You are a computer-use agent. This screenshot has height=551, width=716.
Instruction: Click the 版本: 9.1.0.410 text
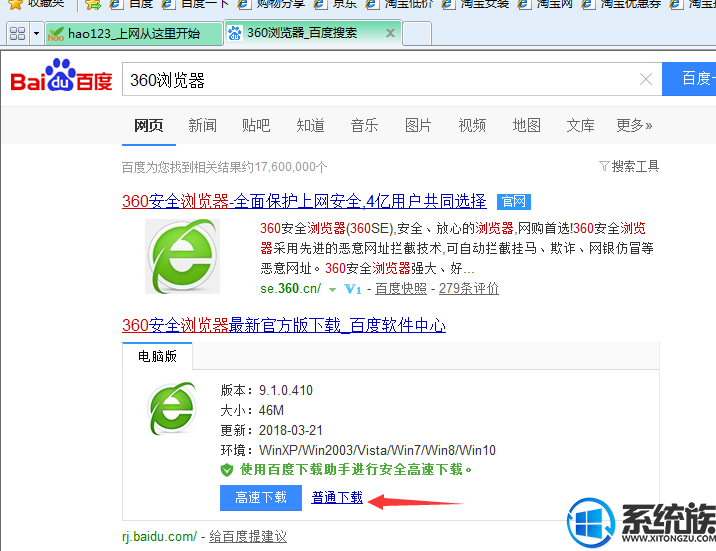click(x=267, y=390)
